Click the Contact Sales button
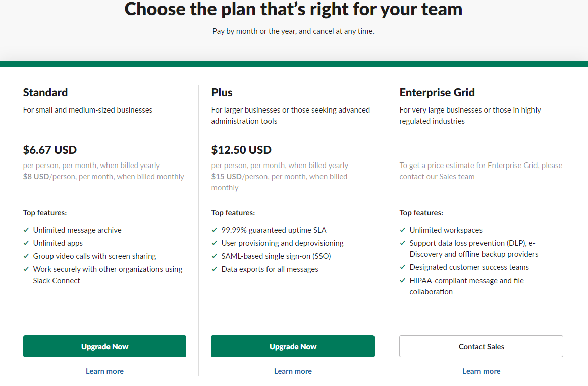This screenshot has width=588, height=386. [481, 346]
